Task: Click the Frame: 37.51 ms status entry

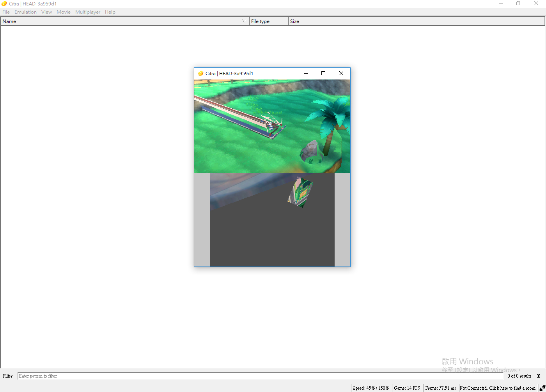Action: click(440, 388)
